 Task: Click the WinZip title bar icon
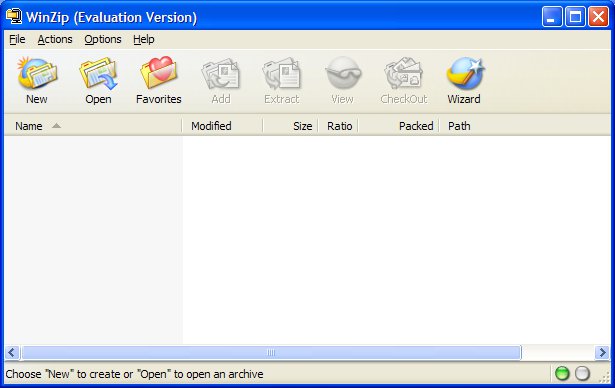coord(14,16)
